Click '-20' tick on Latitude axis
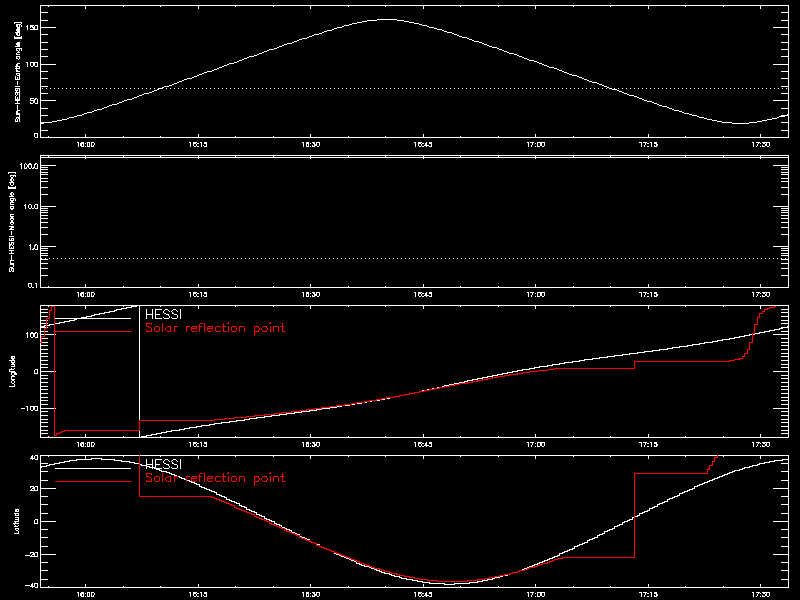800x600 pixels. (32, 555)
